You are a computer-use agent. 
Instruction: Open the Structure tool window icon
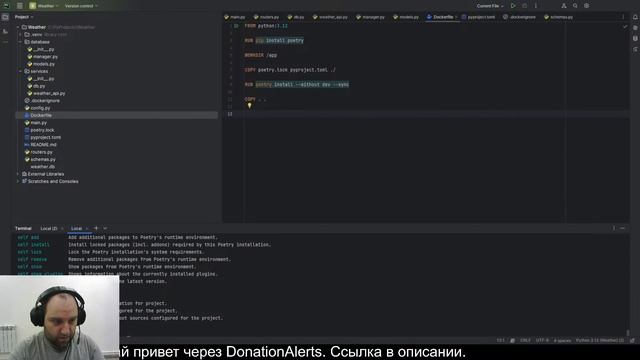pyautogui.click(x=5, y=31)
